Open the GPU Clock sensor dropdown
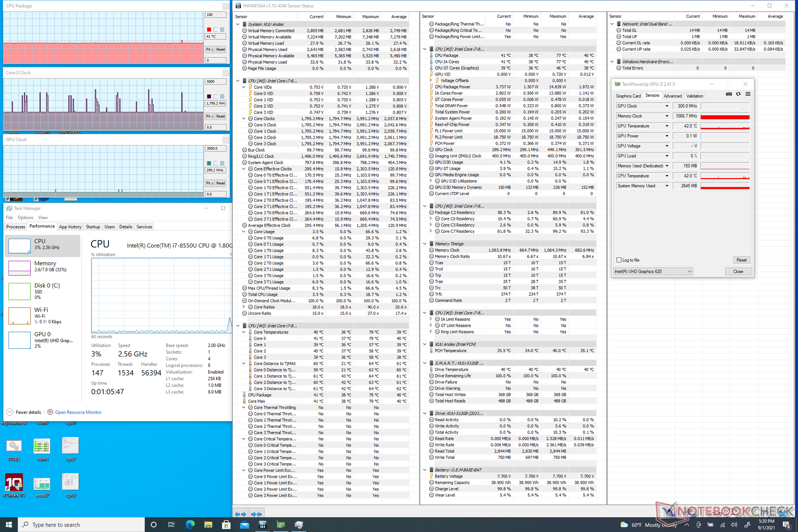This screenshot has height=532, width=798. [x=667, y=106]
